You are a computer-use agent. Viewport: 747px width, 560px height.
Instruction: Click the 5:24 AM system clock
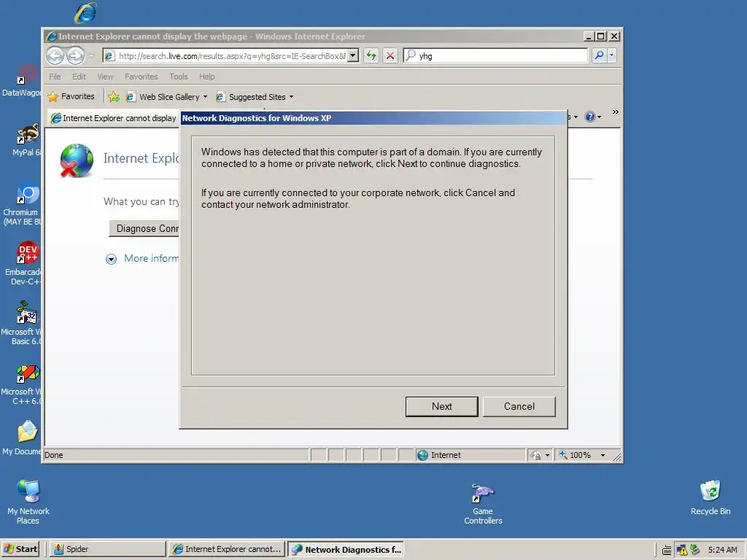click(722, 550)
